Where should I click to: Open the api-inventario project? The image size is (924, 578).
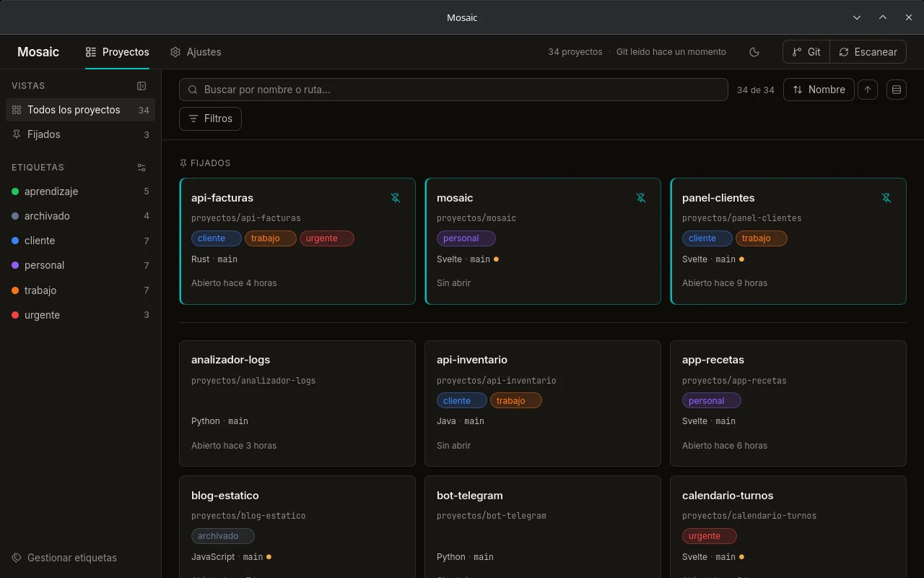(543, 403)
